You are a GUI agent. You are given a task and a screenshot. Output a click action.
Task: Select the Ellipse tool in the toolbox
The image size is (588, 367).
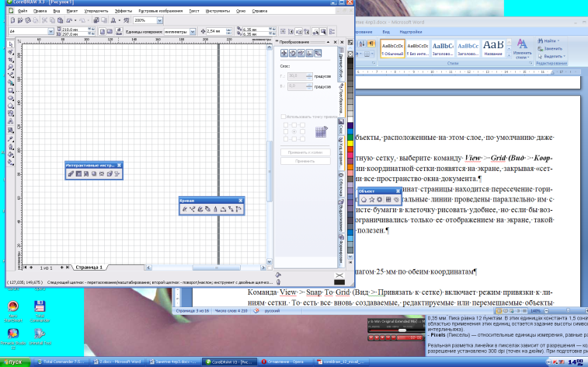[11, 98]
